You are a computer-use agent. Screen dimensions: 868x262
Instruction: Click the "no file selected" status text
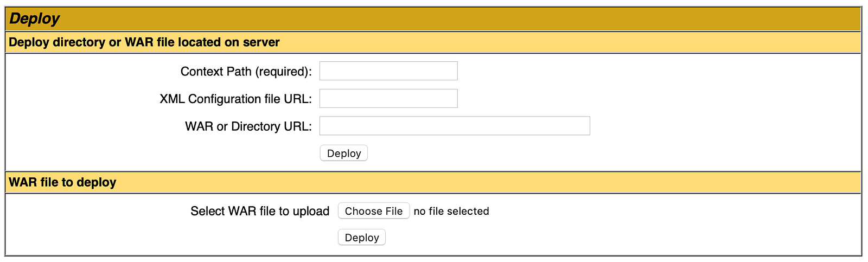451,211
